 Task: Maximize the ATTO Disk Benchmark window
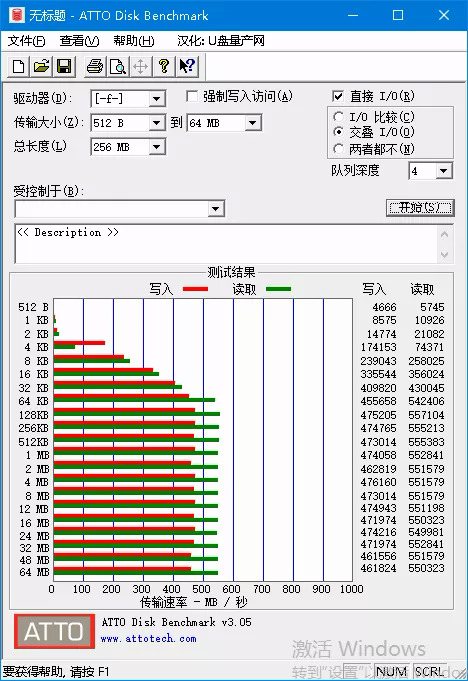[x=398, y=15]
